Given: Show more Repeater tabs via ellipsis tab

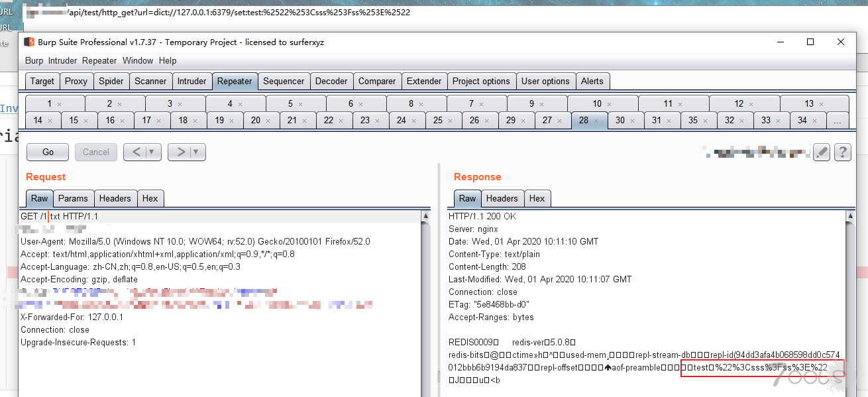Looking at the screenshot, I should pyautogui.click(x=838, y=121).
